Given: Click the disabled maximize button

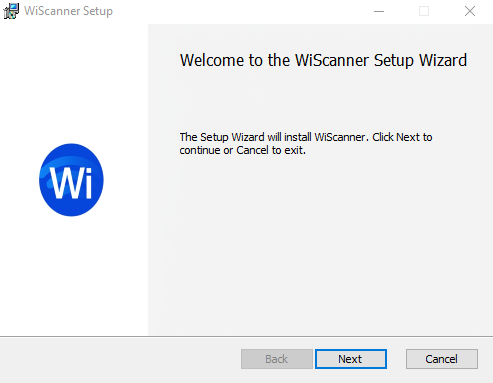Looking at the screenshot, I should click(424, 11).
